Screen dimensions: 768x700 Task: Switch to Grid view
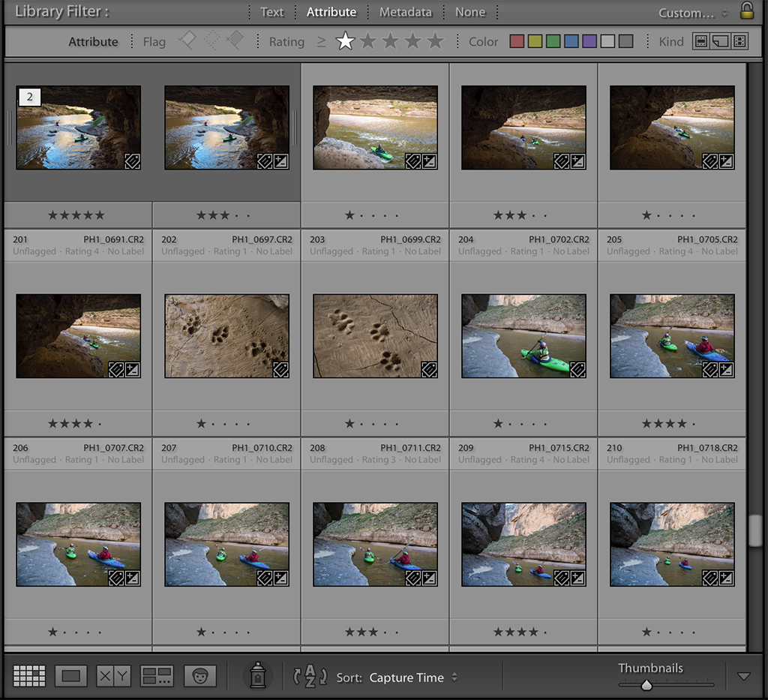click(x=29, y=676)
